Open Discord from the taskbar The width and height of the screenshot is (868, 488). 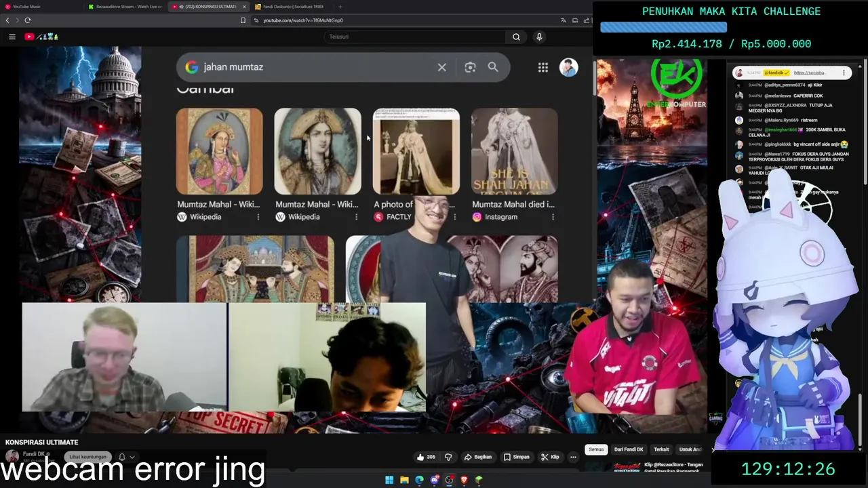tap(434, 480)
